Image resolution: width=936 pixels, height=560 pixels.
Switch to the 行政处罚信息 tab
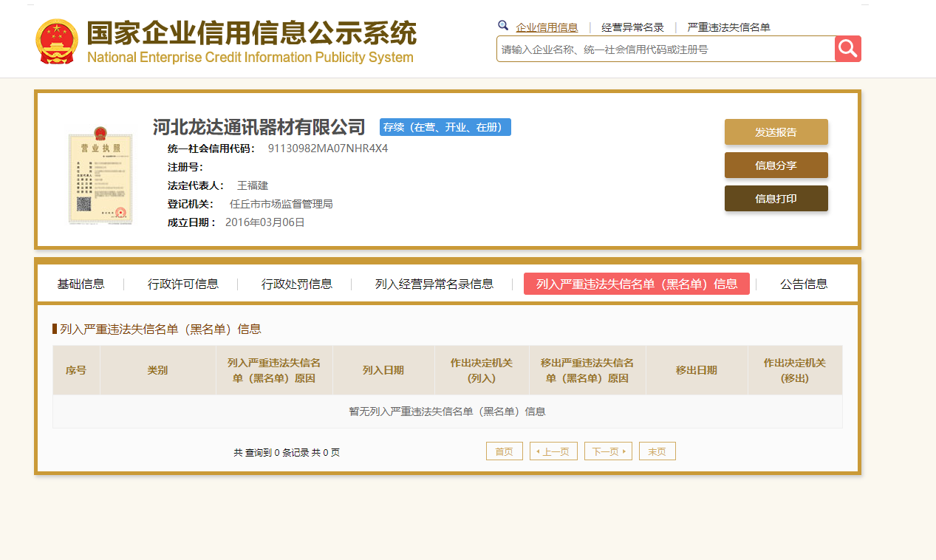[297, 284]
